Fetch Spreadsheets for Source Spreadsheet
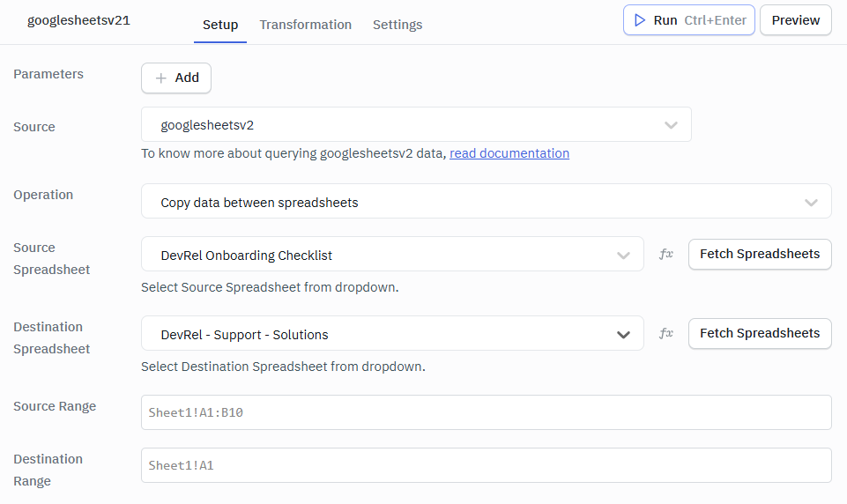The image size is (847, 504). [759, 254]
